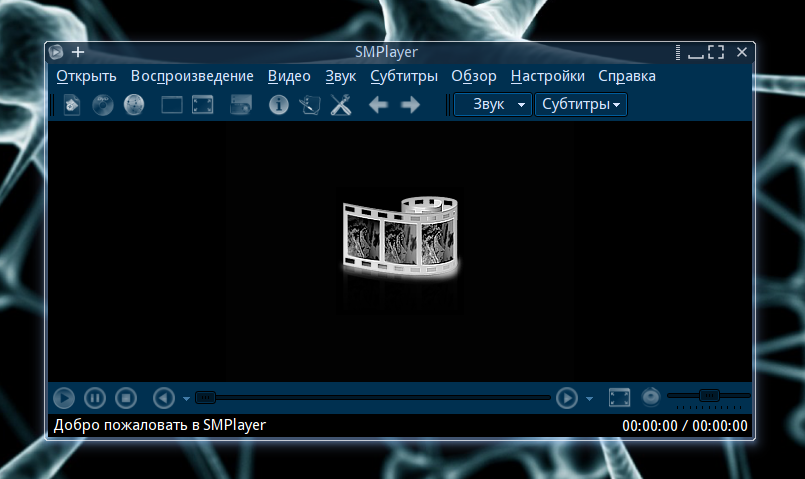Open the Видео menu
805x479 pixels.
tap(289, 76)
